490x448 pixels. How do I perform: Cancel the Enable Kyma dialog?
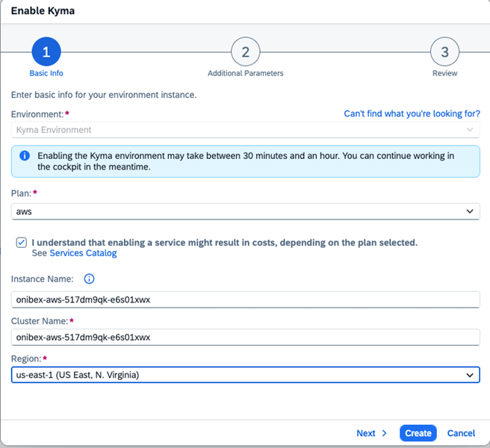click(461, 433)
